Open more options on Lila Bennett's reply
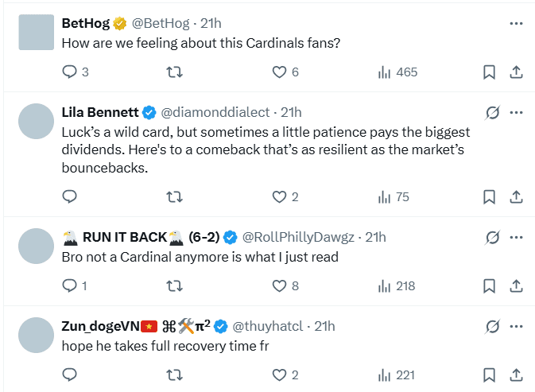 (x=516, y=112)
